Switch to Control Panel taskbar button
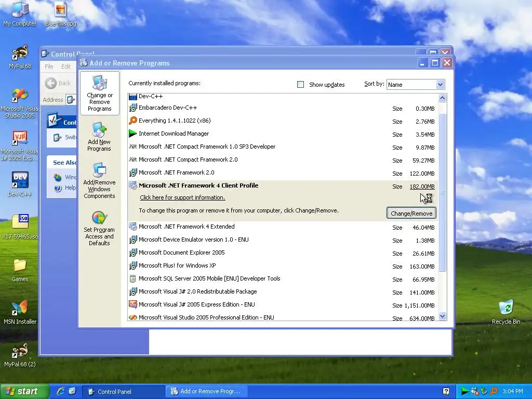This screenshot has width=532, height=399. 123,392
